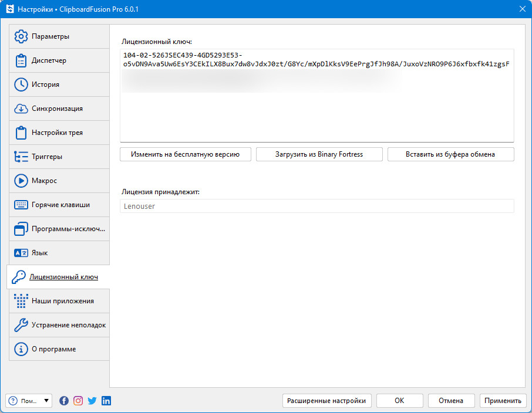The height and width of the screenshot is (413, 532).
Task: Focus the license key text area
Action: point(317,96)
